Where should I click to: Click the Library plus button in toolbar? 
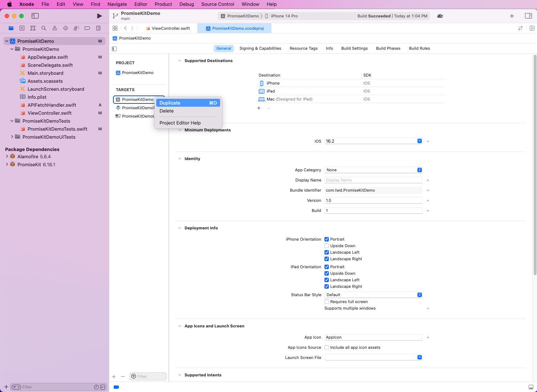click(512, 16)
